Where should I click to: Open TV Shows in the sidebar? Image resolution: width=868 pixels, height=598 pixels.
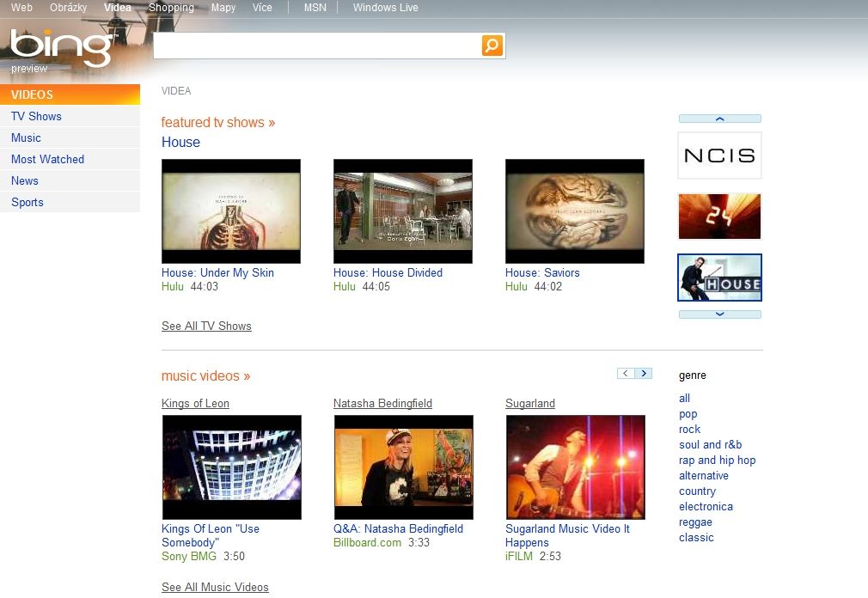[x=70, y=116]
